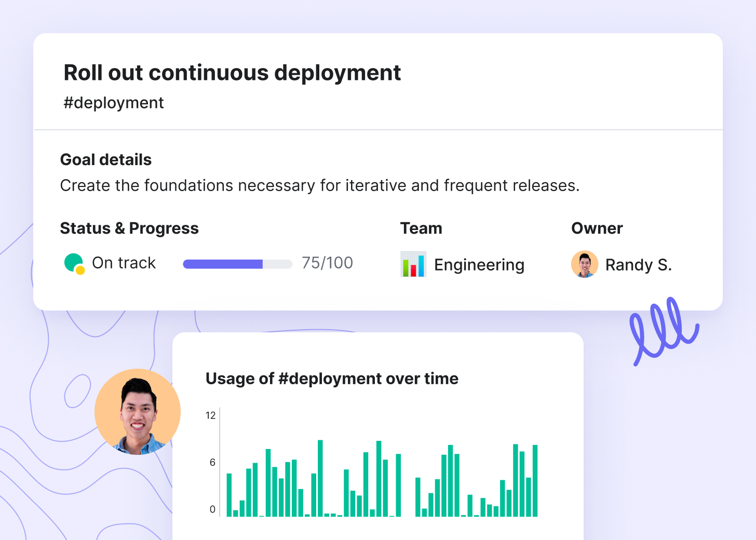Click the Goal details heading

click(x=106, y=159)
